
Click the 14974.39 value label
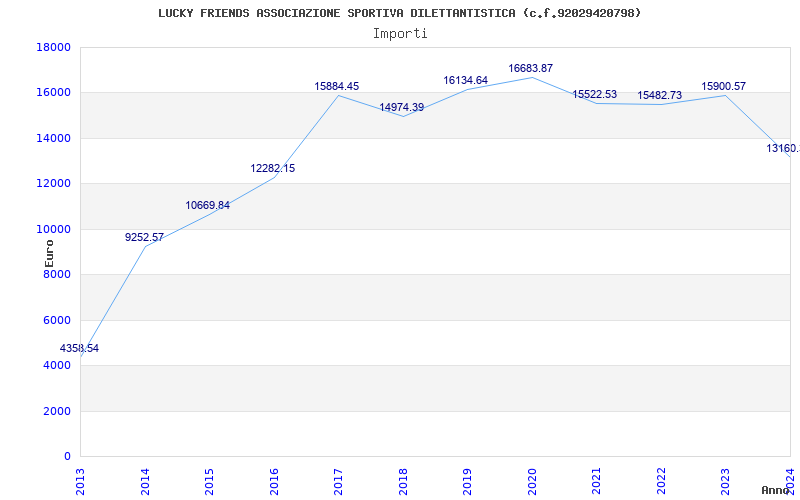pos(401,108)
